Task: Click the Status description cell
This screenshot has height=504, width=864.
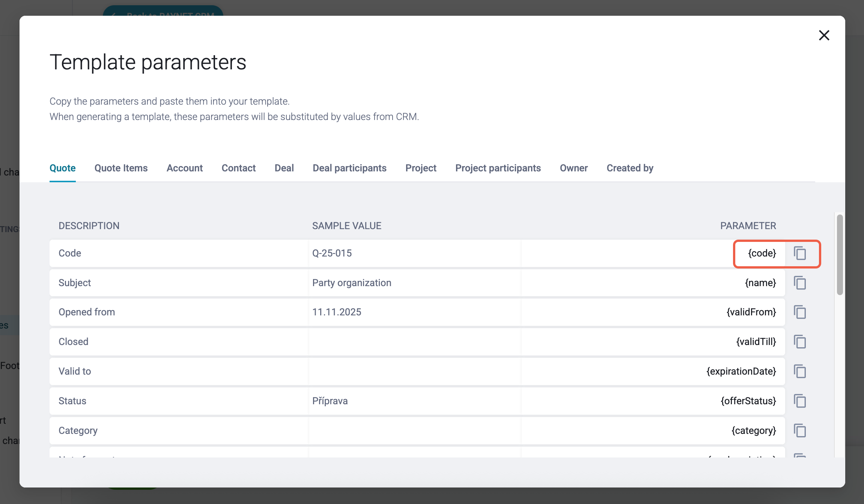Action: [179, 401]
